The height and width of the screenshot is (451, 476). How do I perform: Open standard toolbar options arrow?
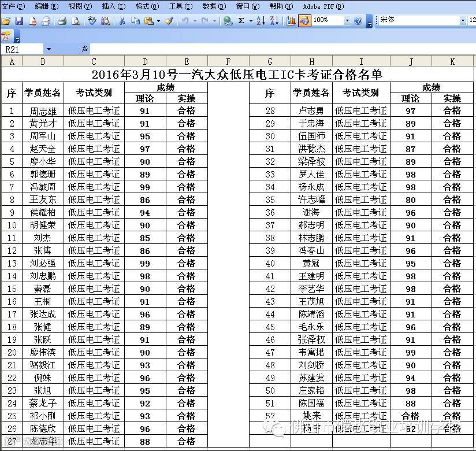(x=369, y=21)
